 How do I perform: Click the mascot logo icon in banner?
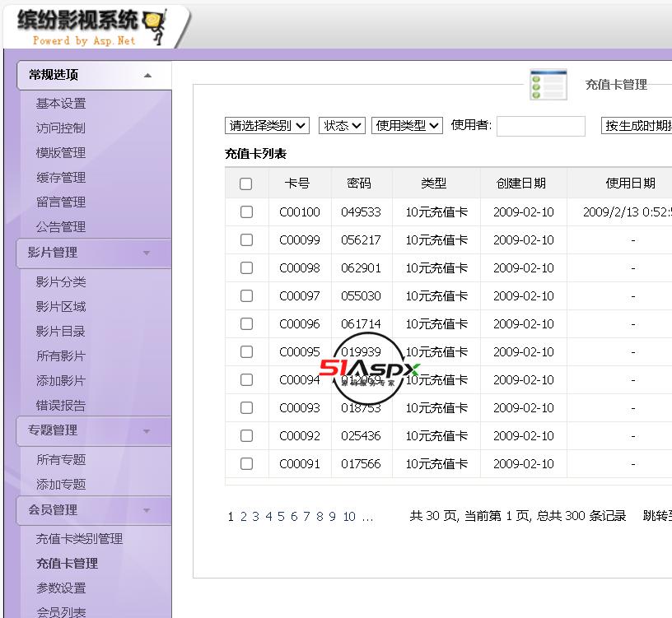154,26
